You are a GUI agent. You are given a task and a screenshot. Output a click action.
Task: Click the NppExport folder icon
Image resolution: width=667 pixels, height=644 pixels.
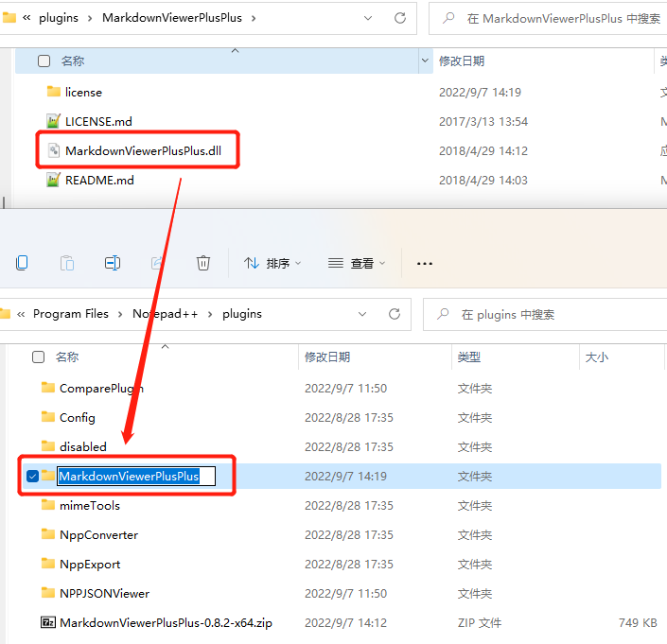coord(48,564)
